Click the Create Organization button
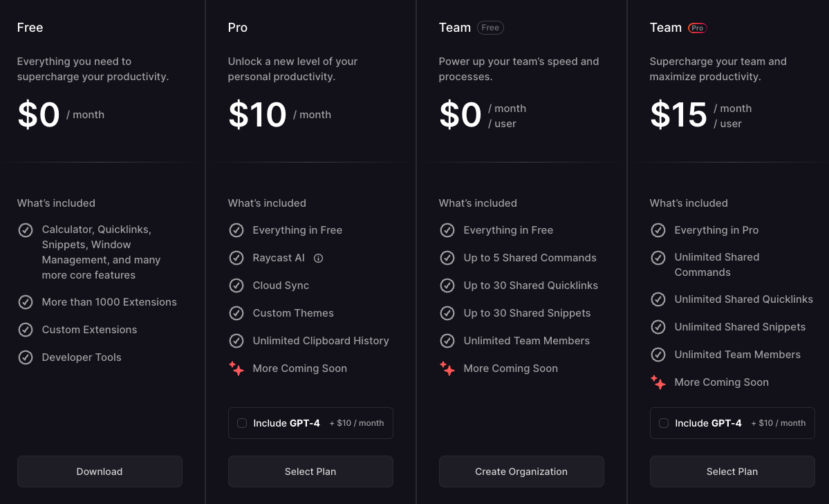Viewport: 829px width, 504px height. 521,472
